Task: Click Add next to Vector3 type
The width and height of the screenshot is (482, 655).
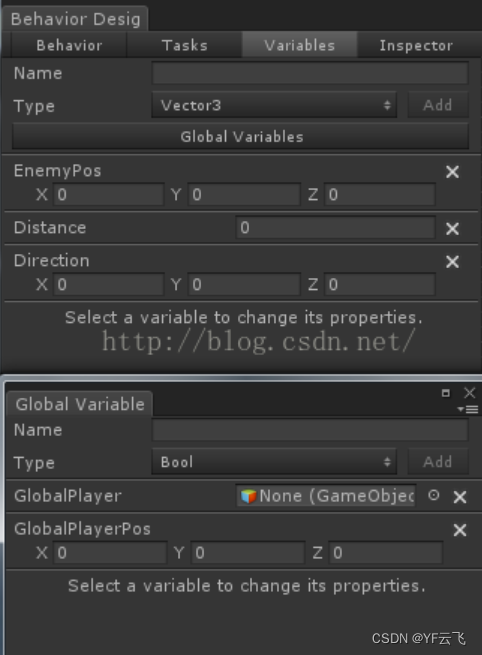Action: pos(438,105)
